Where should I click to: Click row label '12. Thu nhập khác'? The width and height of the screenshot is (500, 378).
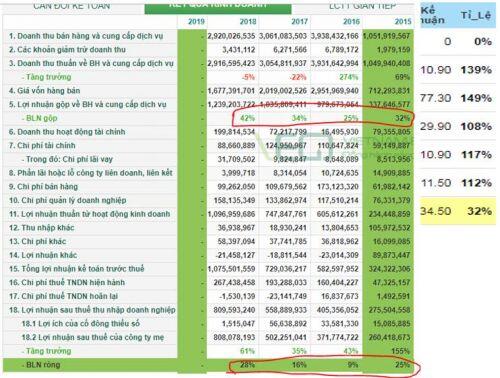[42, 228]
